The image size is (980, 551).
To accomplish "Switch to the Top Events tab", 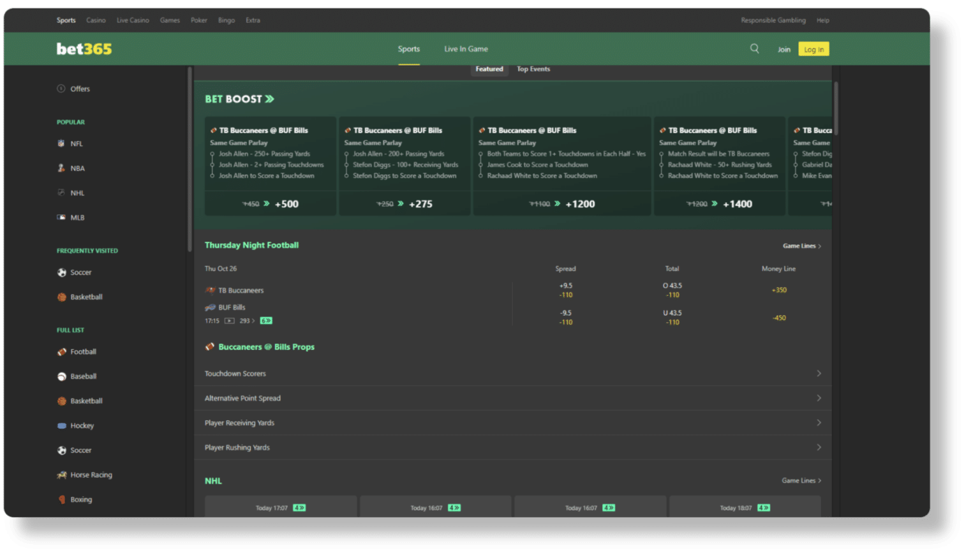I will click(533, 69).
